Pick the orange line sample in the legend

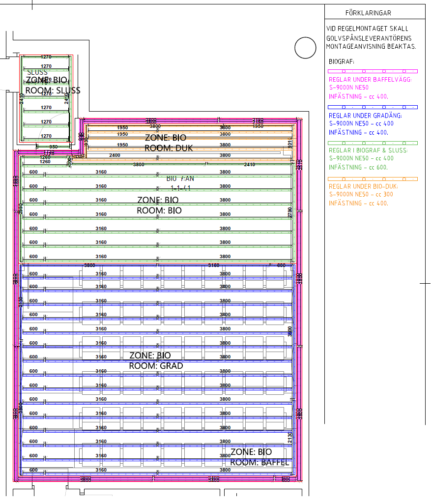(x=373, y=179)
